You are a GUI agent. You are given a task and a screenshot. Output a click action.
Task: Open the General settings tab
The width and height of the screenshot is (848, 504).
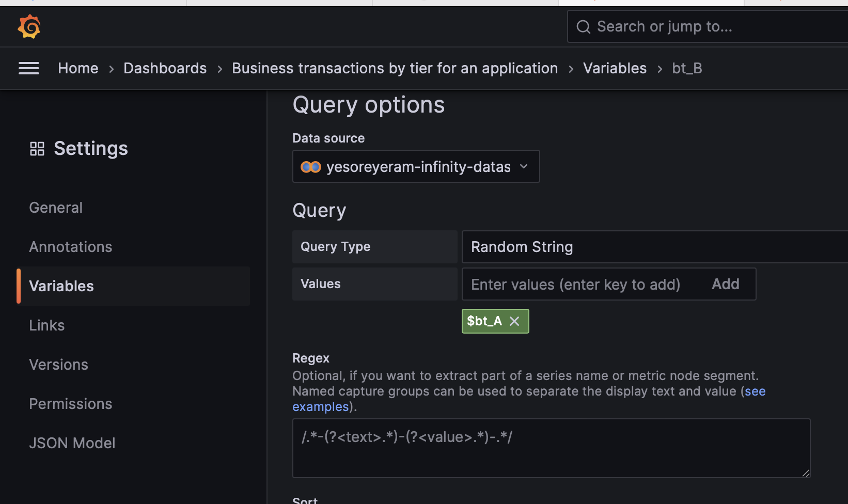pos(56,208)
